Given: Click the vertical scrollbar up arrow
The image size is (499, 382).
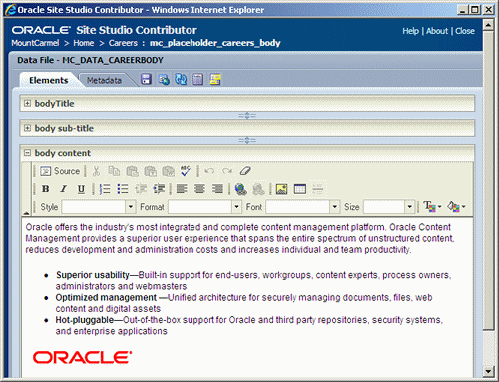Looking at the screenshot, I should coord(488,25).
